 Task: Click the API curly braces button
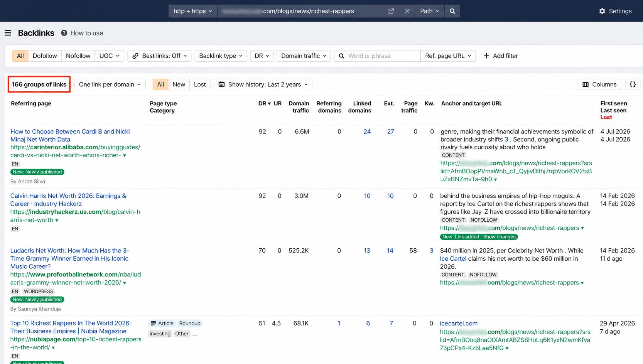click(x=633, y=84)
